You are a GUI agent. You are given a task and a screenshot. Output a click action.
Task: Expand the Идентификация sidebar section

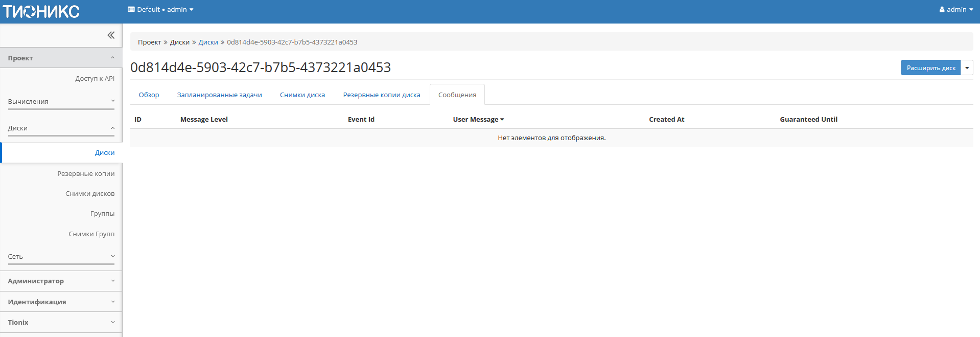pos(61,302)
